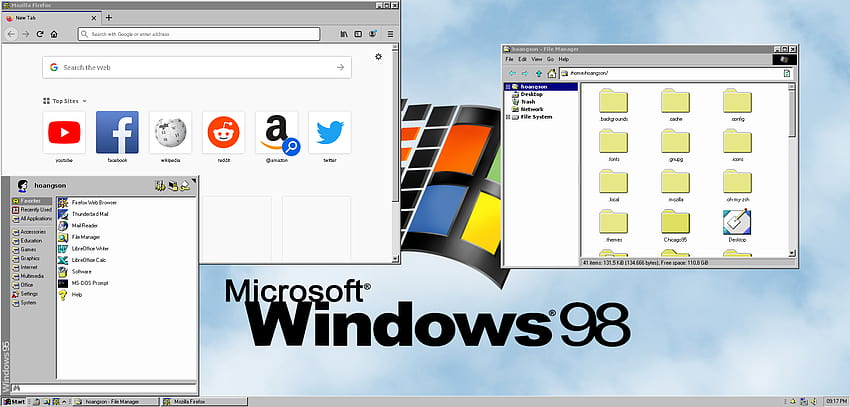
Task: Open Firefox Library icon
Action: click(x=344, y=34)
